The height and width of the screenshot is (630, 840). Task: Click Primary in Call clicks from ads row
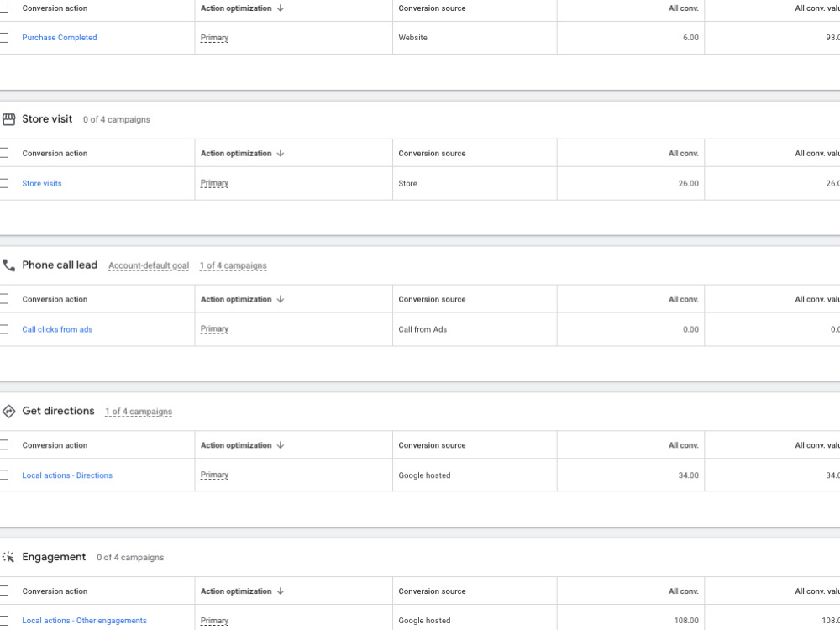coord(214,329)
